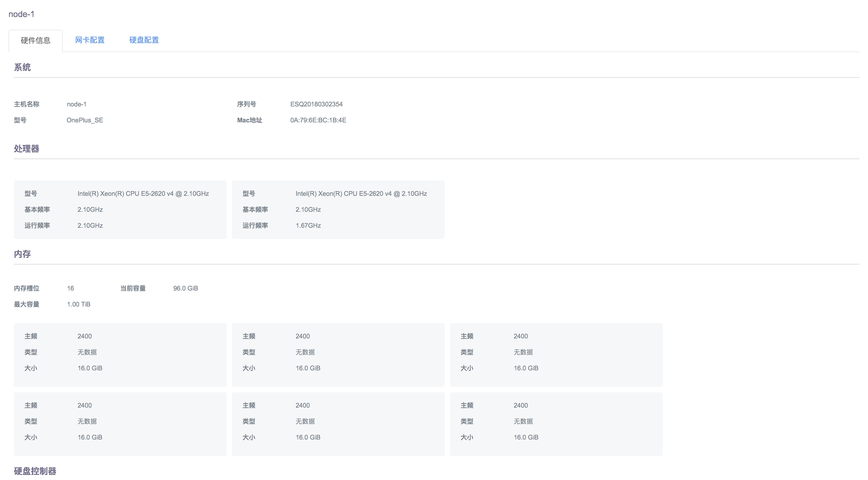Click the node-1 page title

21,14
